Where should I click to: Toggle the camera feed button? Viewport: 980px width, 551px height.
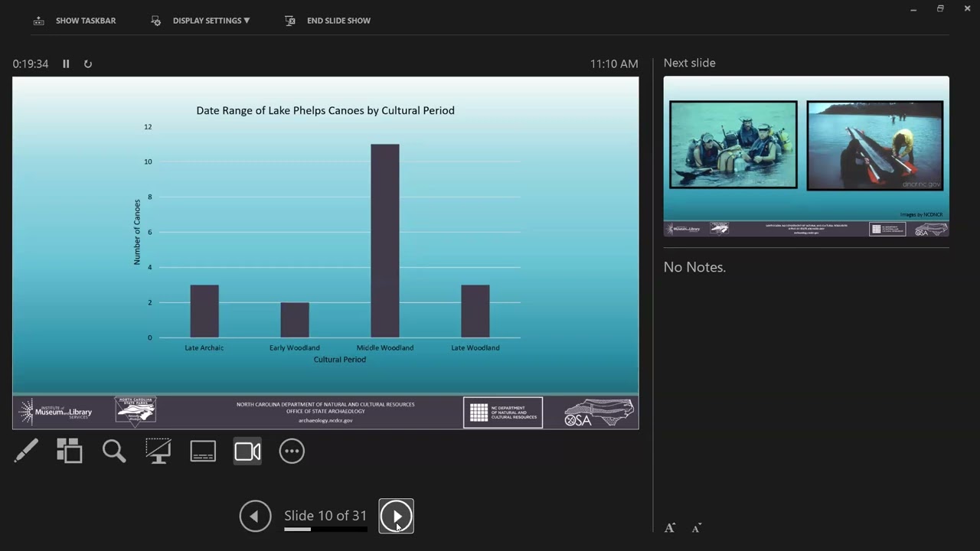247,451
